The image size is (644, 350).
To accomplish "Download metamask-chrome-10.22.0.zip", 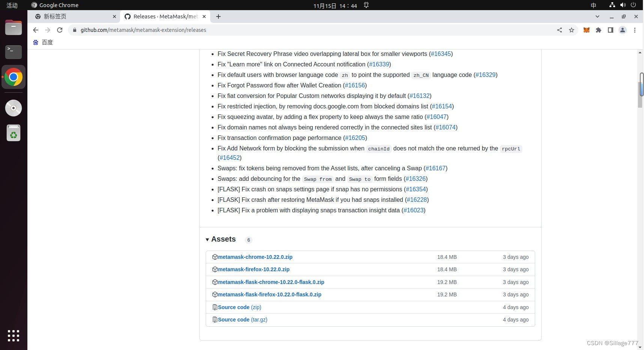I will coord(255,257).
